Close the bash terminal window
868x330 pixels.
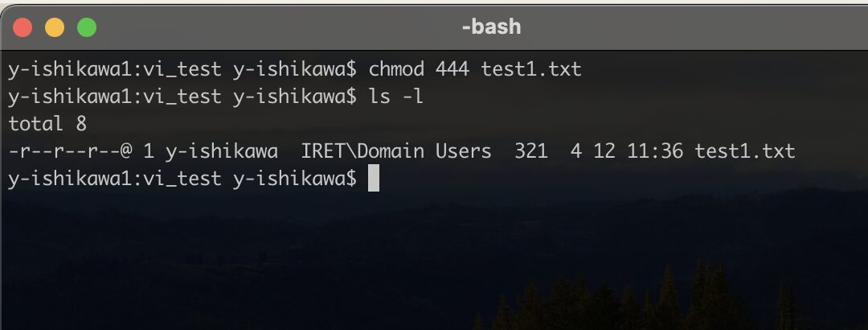(23, 27)
